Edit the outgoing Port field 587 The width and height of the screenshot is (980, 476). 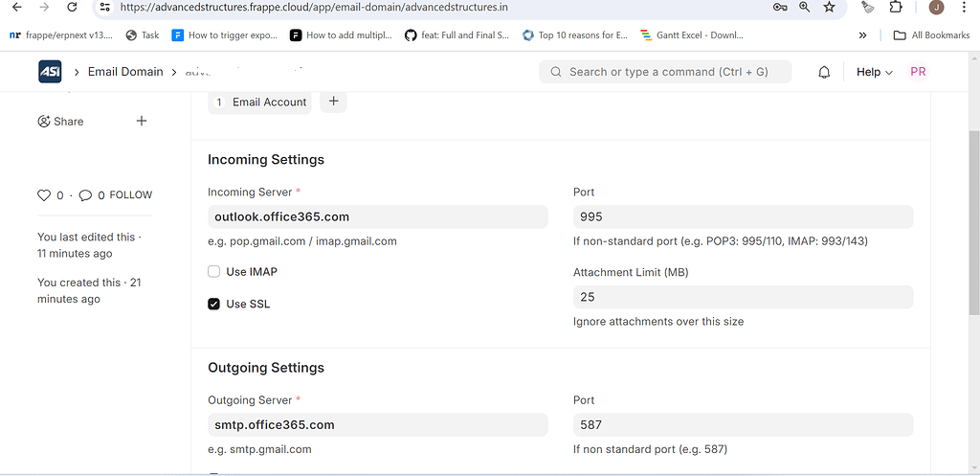point(743,425)
